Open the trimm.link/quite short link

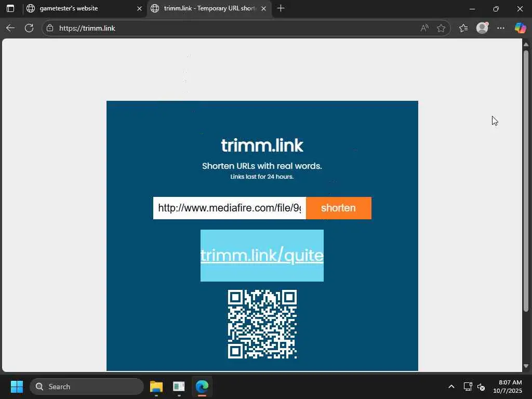(262, 255)
